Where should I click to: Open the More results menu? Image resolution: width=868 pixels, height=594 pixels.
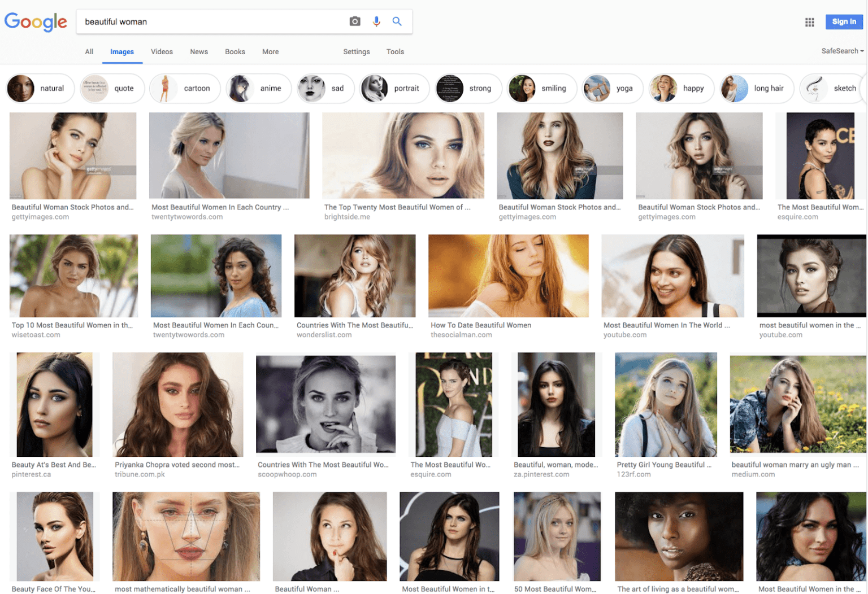(x=270, y=51)
